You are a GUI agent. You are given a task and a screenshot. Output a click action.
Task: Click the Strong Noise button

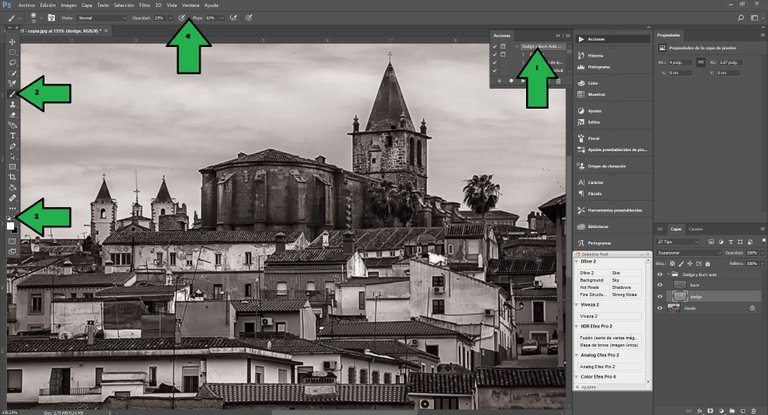(624, 294)
